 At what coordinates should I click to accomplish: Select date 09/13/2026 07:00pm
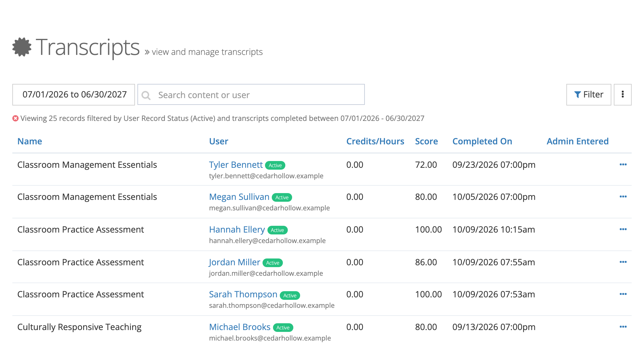tap(494, 327)
